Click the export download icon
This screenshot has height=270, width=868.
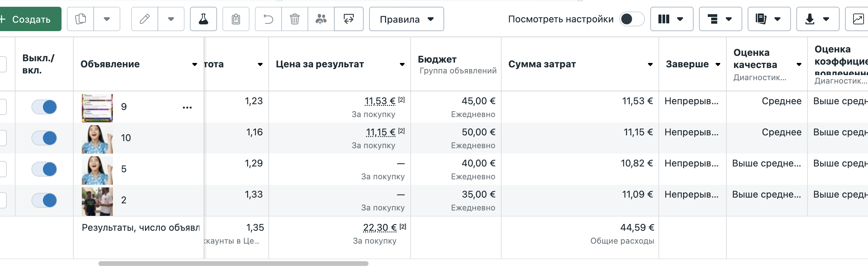818,19
